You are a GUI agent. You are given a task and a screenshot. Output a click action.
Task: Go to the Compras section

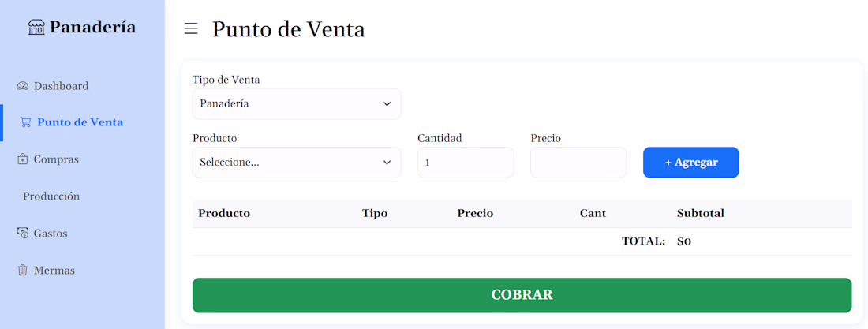[x=56, y=159]
